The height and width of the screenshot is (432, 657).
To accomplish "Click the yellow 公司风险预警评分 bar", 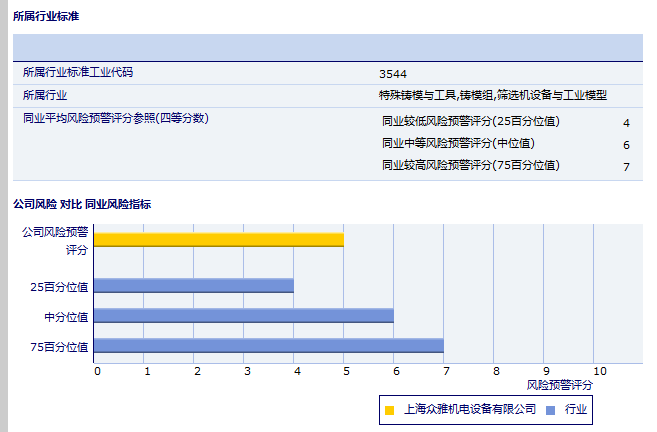I will pyautogui.click(x=218, y=239).
